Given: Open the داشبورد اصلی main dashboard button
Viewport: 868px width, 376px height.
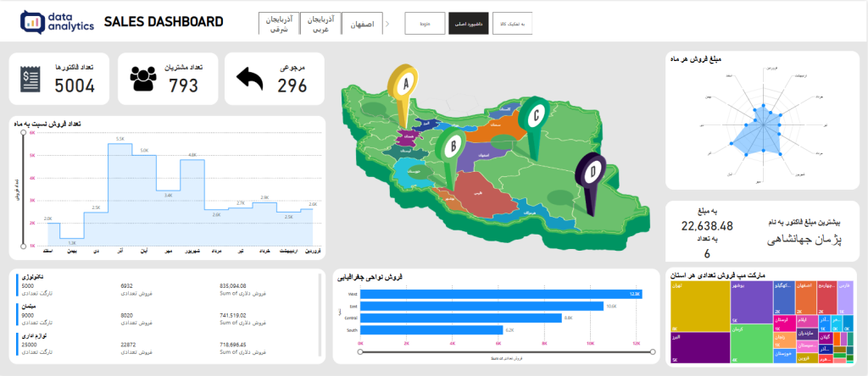Looking at the screenshot, I should (467, 24).
